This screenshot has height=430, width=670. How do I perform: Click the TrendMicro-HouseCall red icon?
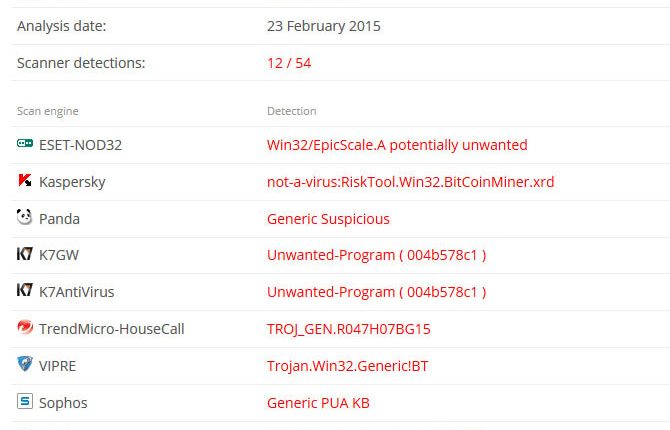(25, 328)
